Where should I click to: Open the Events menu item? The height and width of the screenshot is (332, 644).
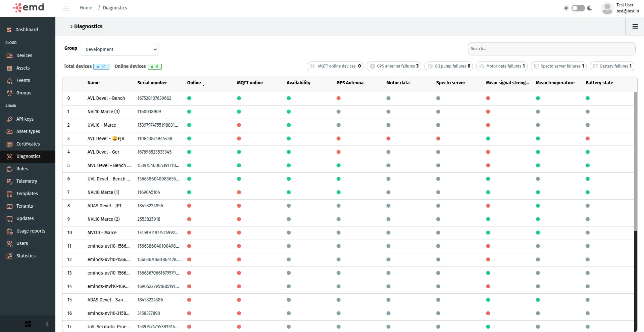pos(28,81)
